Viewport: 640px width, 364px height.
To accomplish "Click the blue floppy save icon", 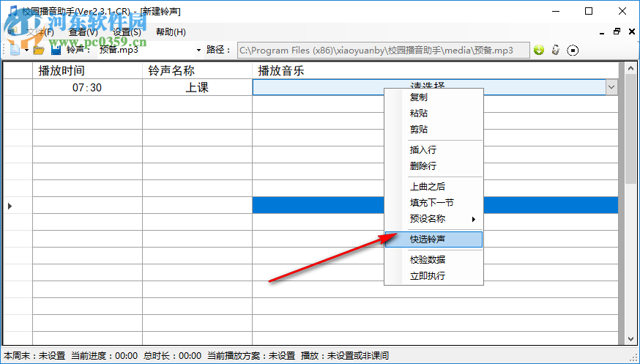I will pyautogui.click(x=56, y=51).
